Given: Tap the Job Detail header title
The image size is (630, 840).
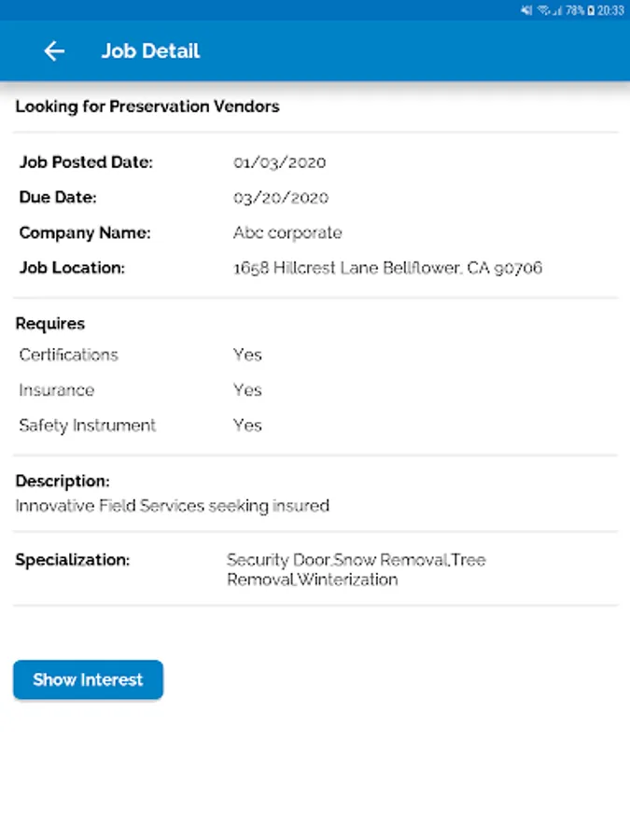Looking at the screenshot, I should pyautogui.click(x=150, y=51).
